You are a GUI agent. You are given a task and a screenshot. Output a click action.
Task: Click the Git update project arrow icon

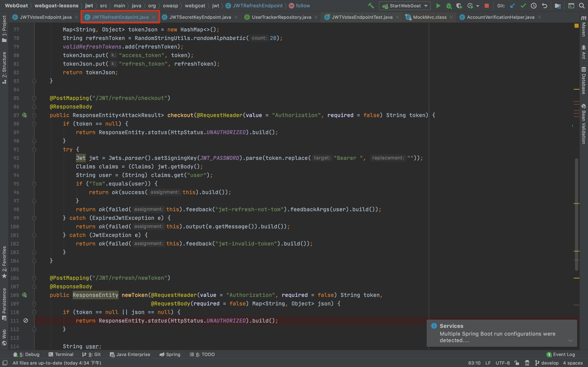(x=512, y=6)
